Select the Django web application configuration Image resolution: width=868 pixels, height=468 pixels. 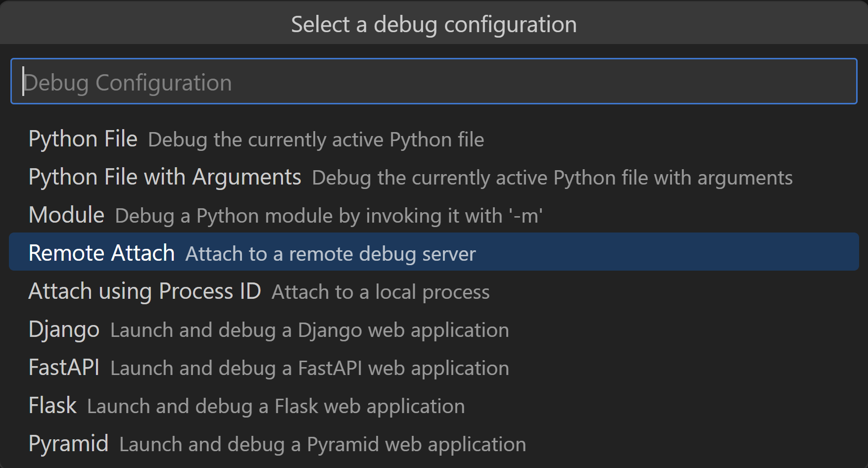point(64,329)
